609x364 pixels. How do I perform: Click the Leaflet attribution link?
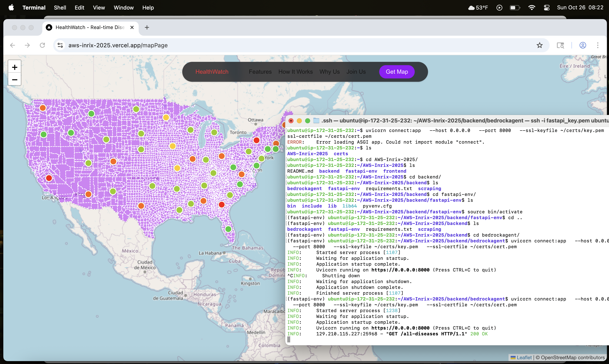click(524, 357)
